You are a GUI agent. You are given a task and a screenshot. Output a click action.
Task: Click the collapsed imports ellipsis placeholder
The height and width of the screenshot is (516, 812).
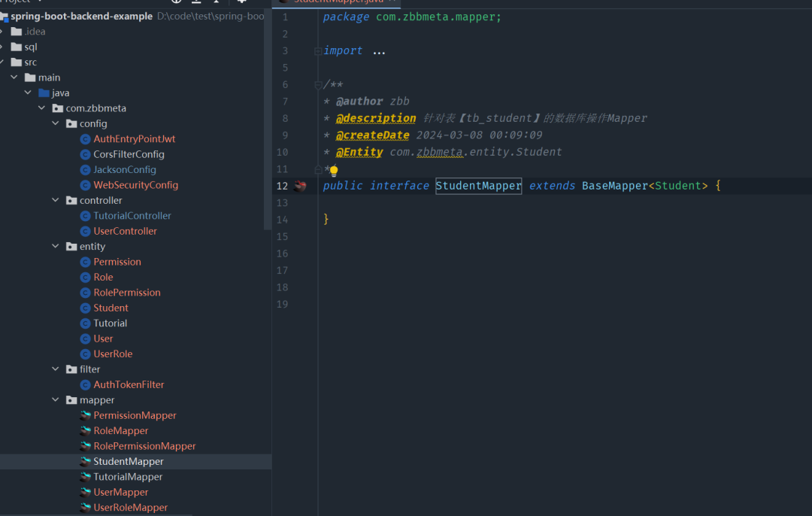pos(379,51)
